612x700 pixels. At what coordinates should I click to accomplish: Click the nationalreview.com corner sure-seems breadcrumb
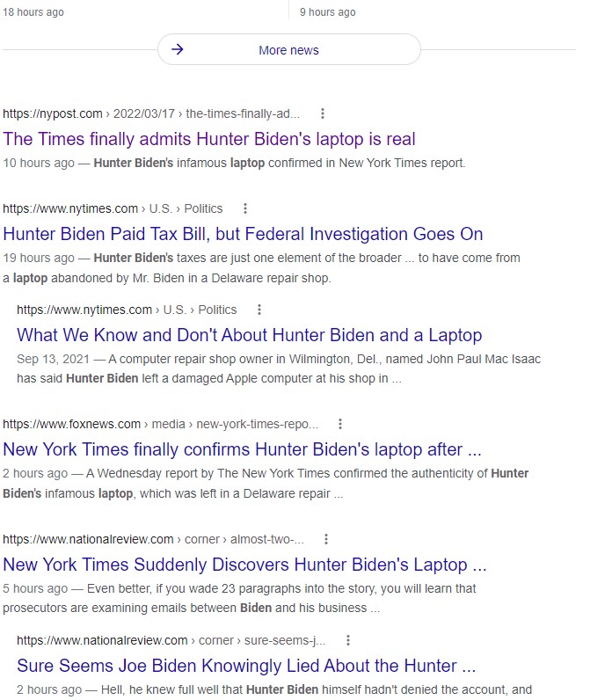tap(171, 640)
